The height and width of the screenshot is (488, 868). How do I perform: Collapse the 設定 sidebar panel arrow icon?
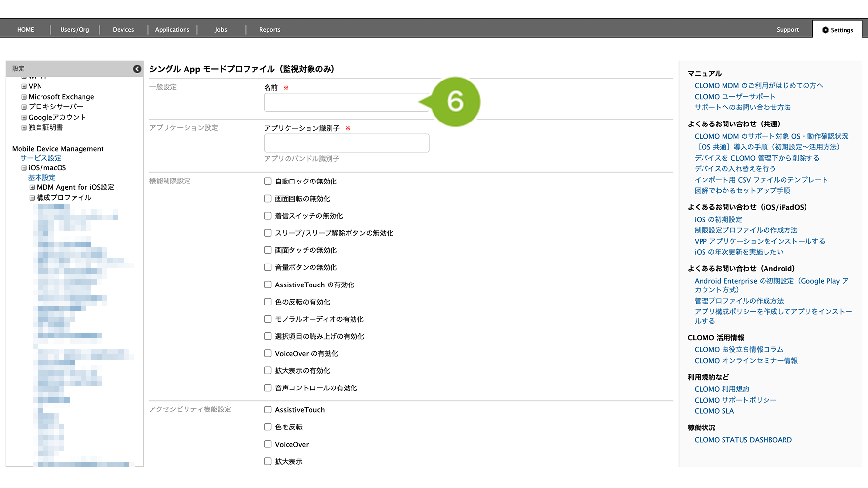137,69
